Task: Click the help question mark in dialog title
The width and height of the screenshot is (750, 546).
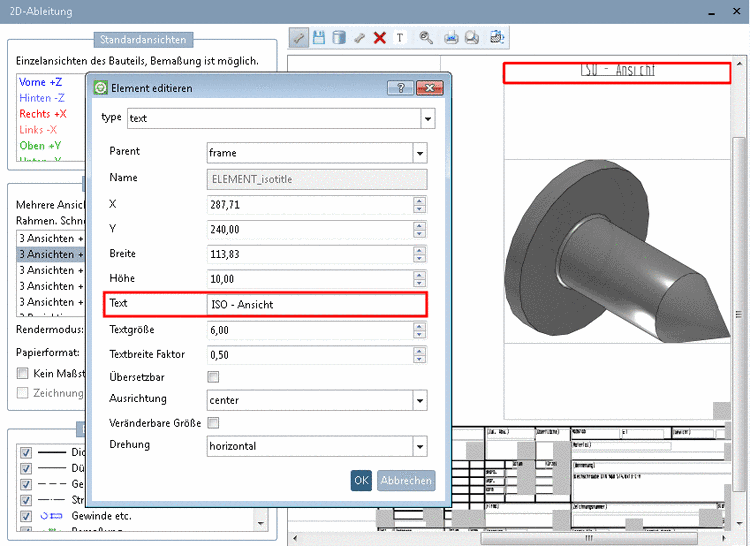Action: click(400, 88)
